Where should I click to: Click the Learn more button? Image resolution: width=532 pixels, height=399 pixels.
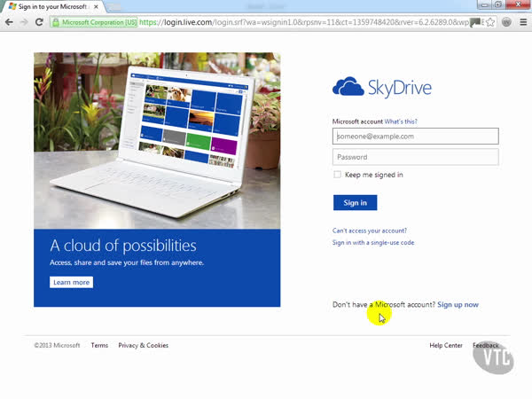(x=71, y=282)
